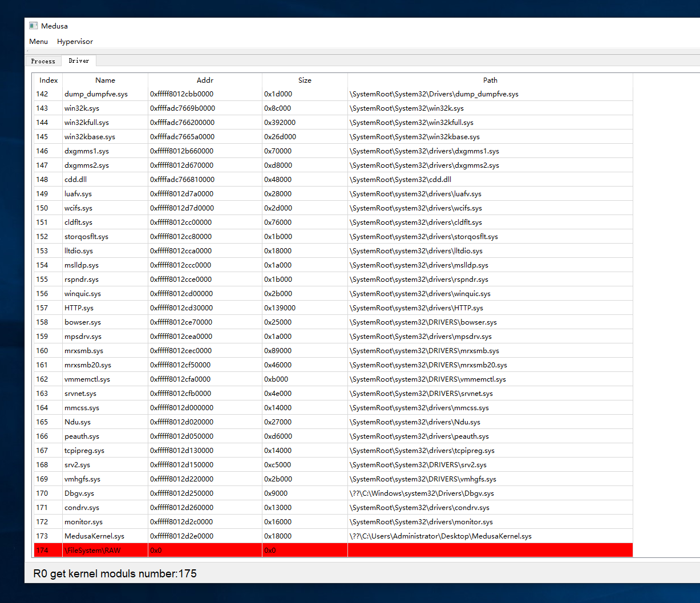This screenshot has height=603, width=700.
Task: Select the Driver tab
Action: (x=79, y=60)
